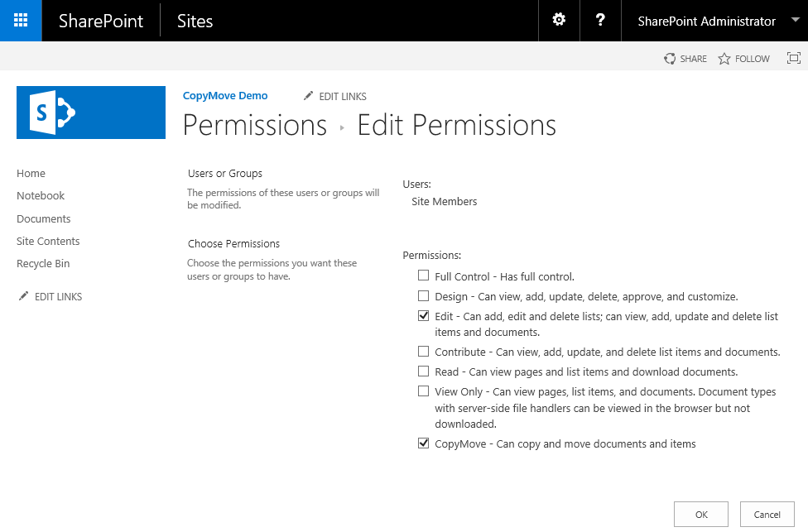Screen dimensions: 808x532
Task: Enable the Full Control permission checkbox
Action: (424, 276)
